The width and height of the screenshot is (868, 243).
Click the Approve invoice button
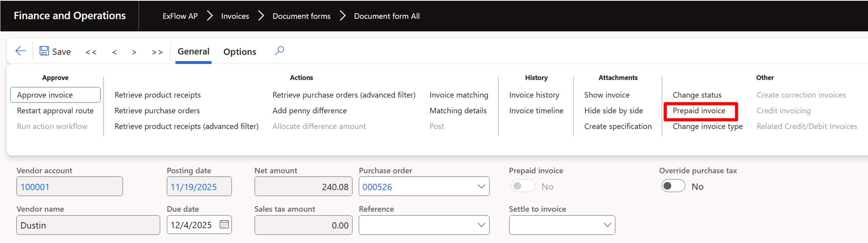(x=55, y=95)
